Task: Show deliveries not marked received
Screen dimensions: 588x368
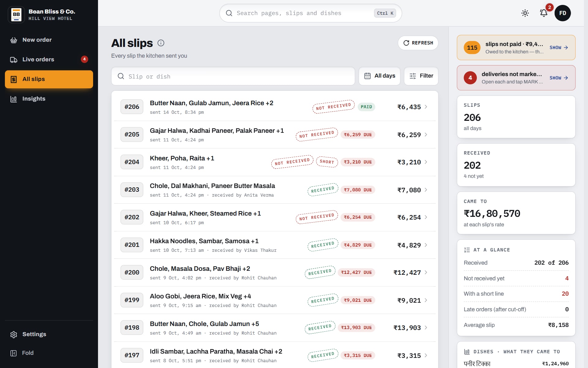Action: (x=559, y=78)
